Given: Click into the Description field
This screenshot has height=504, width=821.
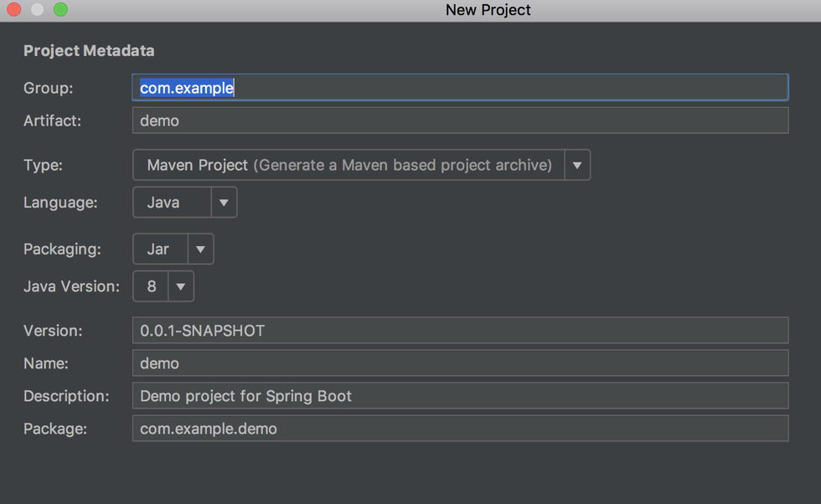Looking at the screenshot, I should (460, 396).
